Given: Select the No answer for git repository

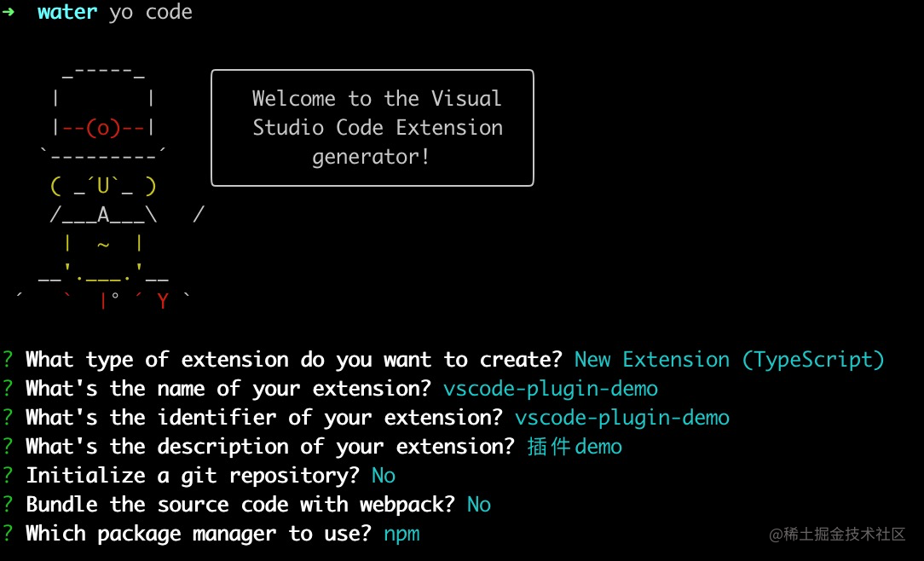Looking at the screenshot, I should 383,475.
